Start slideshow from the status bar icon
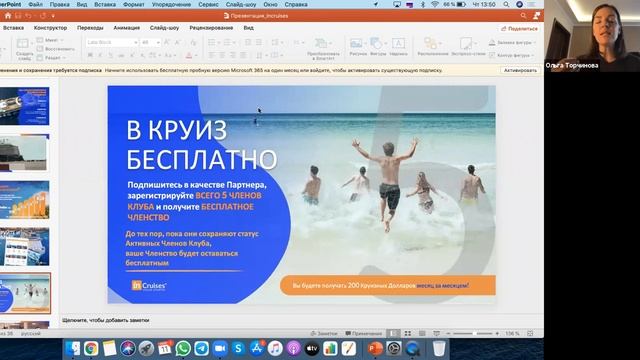Viewport: 640px width, 360px height. (x=436, y=333)
